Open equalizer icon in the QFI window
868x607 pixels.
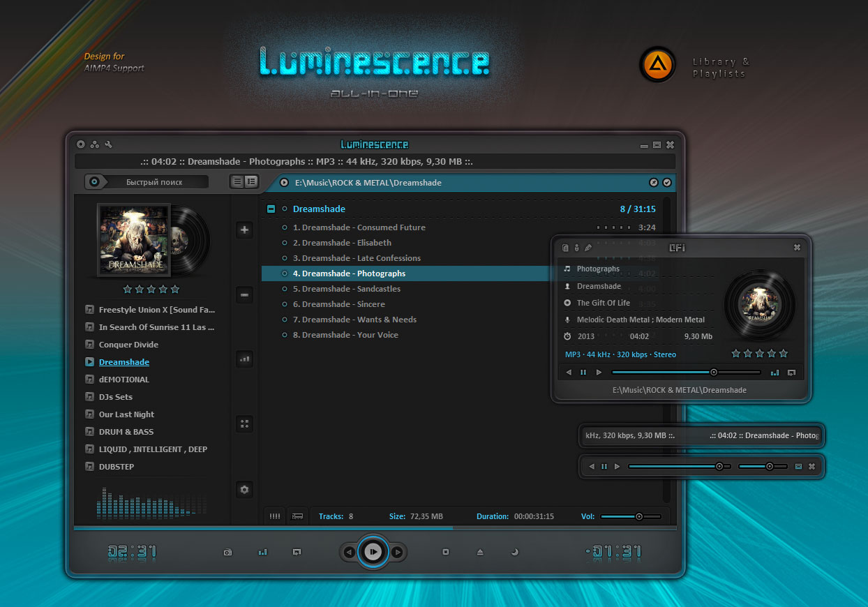click(x=775, y=373)
